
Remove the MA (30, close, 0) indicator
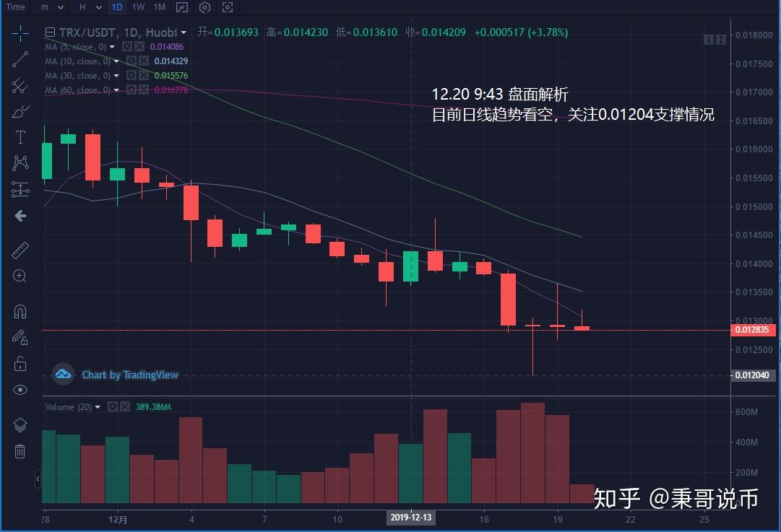[144, 75]
